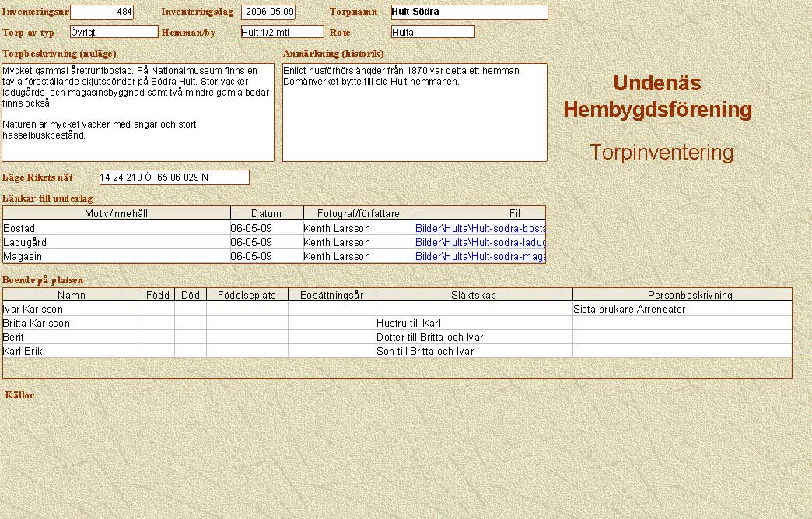This screenshot has width=812, height=519.
Task: Select the Torp av typ field
Action: click(114, 32)
